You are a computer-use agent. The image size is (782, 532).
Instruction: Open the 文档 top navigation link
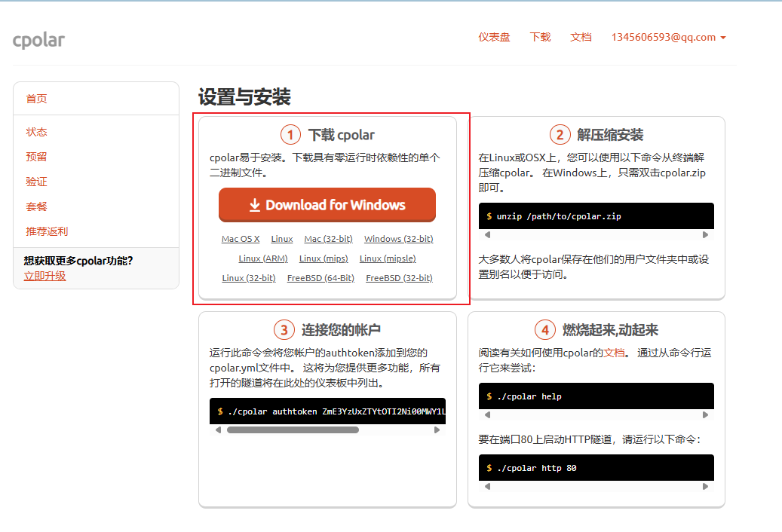pos(581,38)
